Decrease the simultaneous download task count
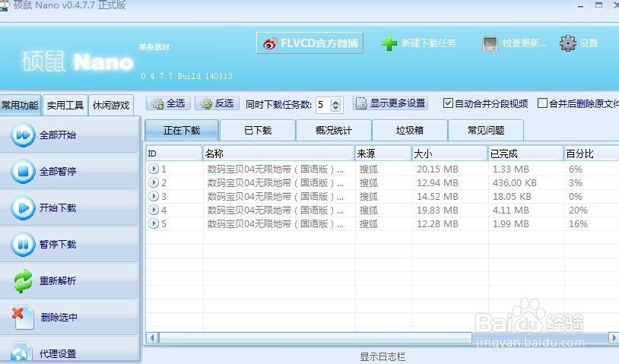Viewport: 619px width, 364px height. point(335,108)
